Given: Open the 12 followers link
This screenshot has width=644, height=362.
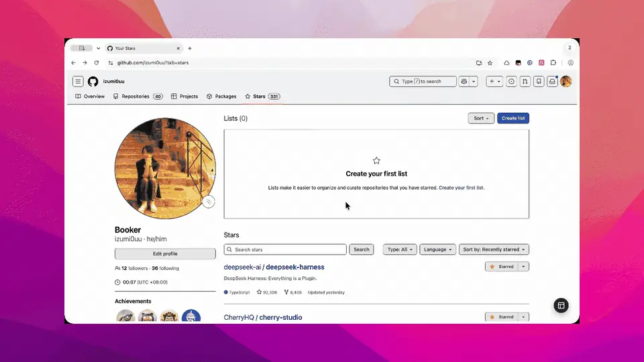Looking at the screenshot, I should (x=131, y=268).
